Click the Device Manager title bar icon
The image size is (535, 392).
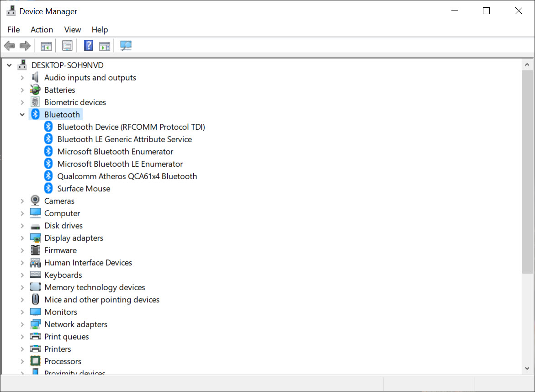[11, 11]
